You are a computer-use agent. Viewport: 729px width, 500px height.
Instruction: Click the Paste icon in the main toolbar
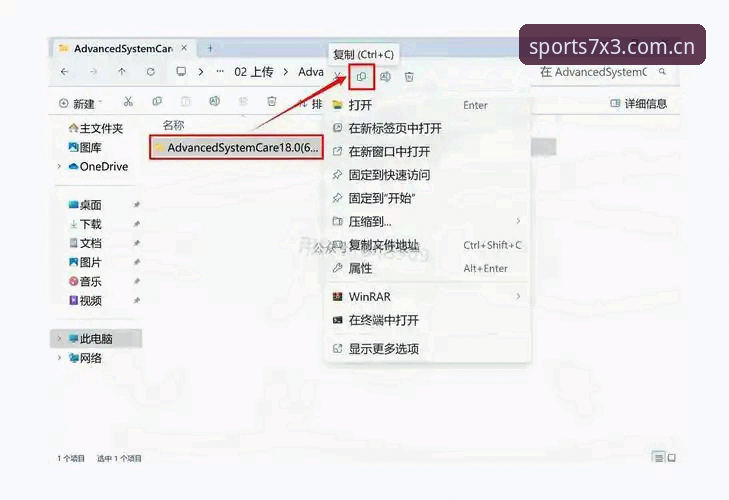click(186, 101)
